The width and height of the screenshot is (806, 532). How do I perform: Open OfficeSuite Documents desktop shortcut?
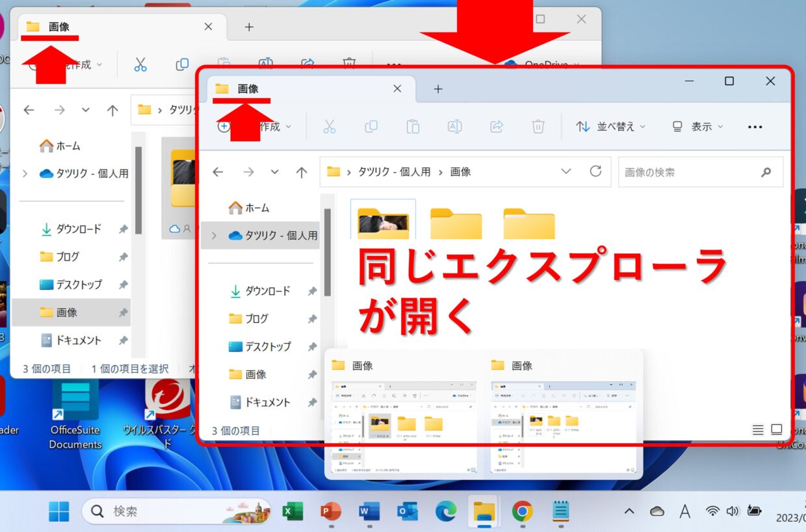(x=75, y=416)
